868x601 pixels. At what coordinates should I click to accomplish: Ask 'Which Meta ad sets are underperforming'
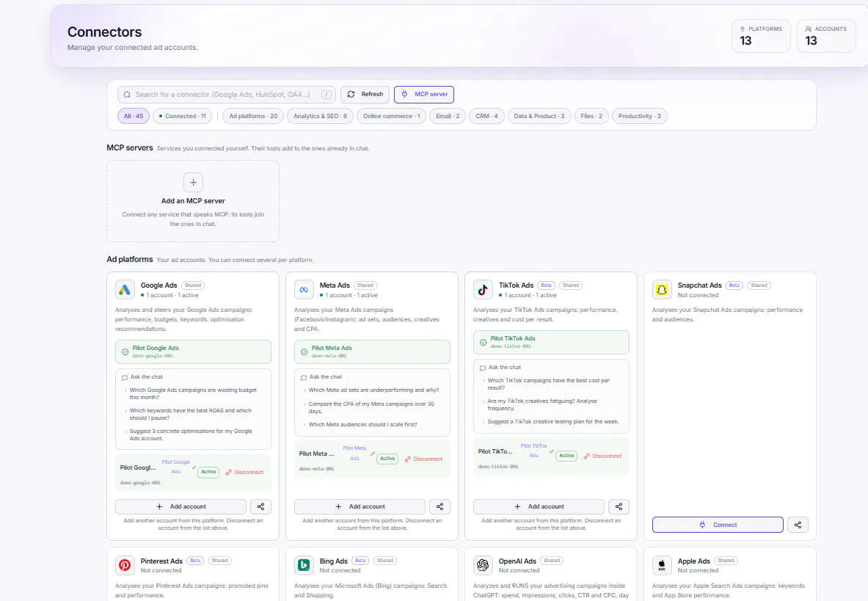(373, 390)
